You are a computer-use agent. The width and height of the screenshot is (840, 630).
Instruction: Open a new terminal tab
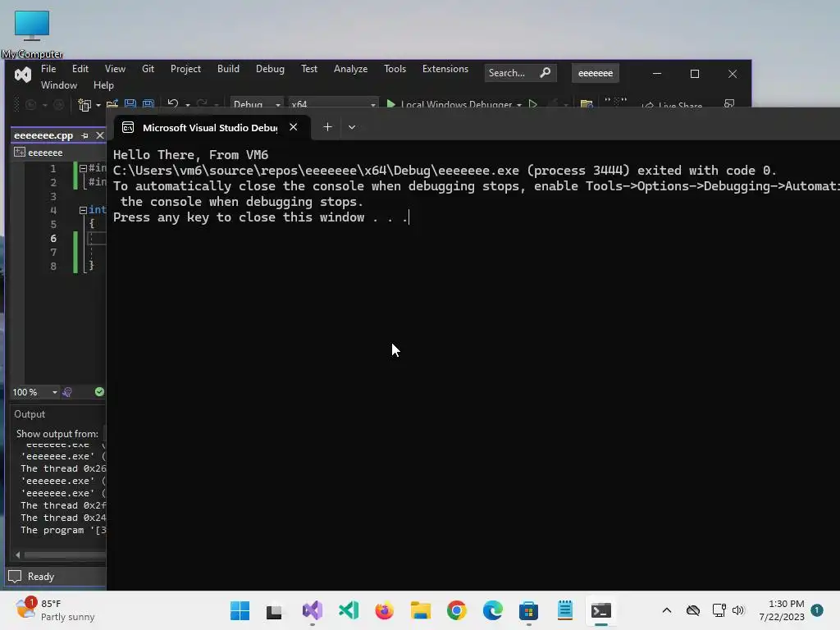coord(327,127)
